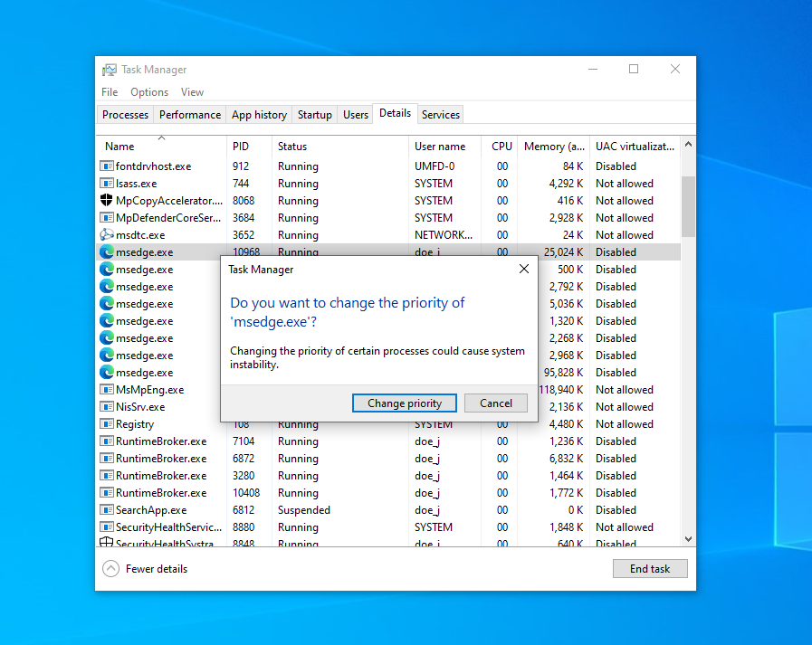Open the File menu
Image resolution: width=812 pixels, height=645 pixels.
(x=110, y=92)
